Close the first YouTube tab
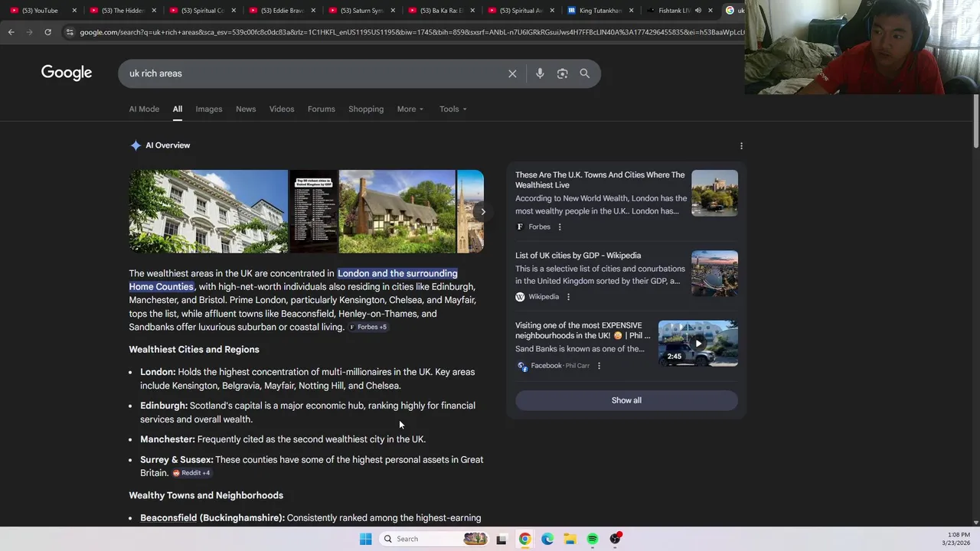The width and height of the screenshot is (980, 551). [74, 11]
